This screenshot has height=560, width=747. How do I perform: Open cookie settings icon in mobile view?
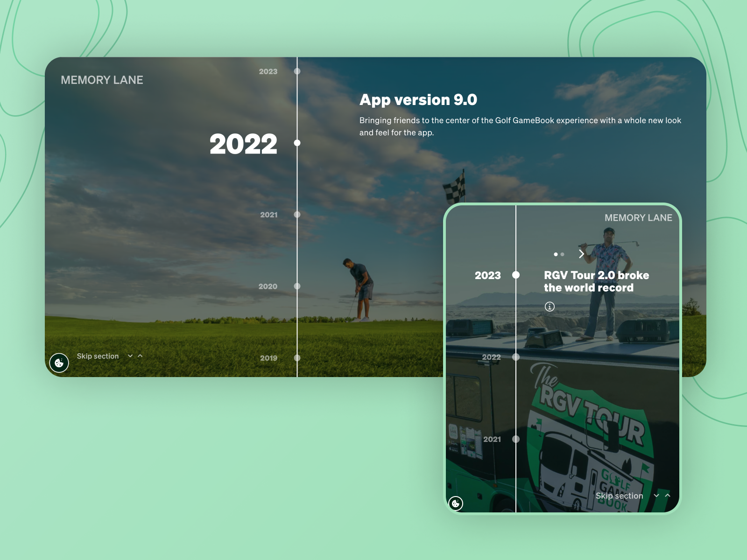click(x=456, y=504)
